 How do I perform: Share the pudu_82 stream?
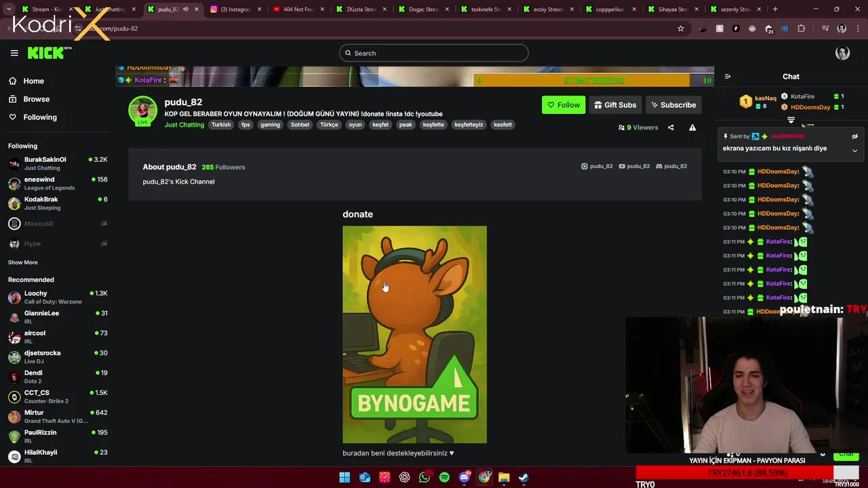(671, 127)
